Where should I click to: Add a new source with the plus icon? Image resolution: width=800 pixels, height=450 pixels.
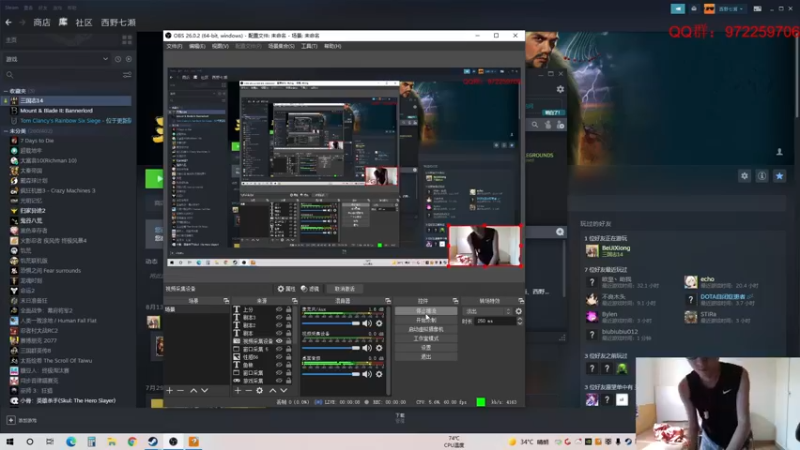click(x=237, y=391)
